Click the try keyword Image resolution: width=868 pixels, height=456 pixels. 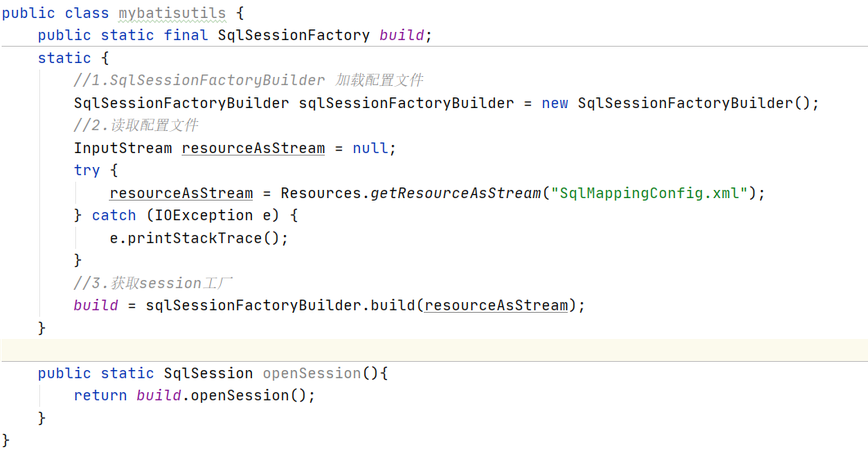pyautogui.click(x=87, y=170)
